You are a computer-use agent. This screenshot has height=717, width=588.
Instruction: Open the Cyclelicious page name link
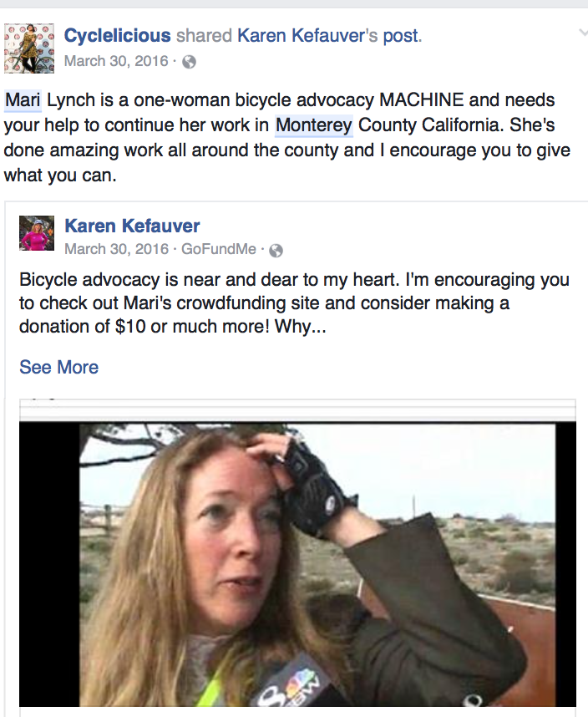pos(118,36)
